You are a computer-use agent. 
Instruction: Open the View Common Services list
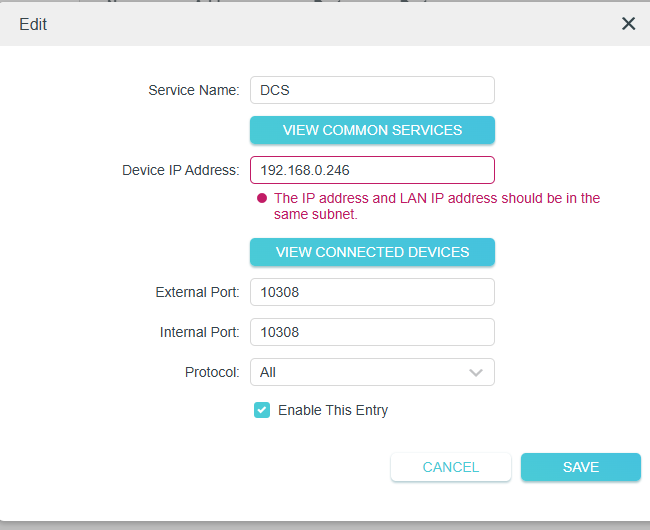[372, 130]
